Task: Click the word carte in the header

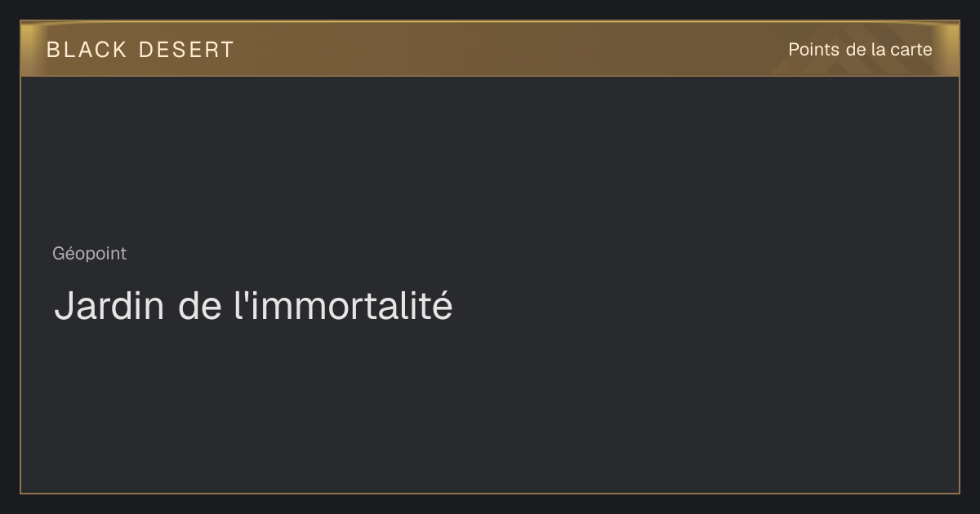Action: point(911,50)
